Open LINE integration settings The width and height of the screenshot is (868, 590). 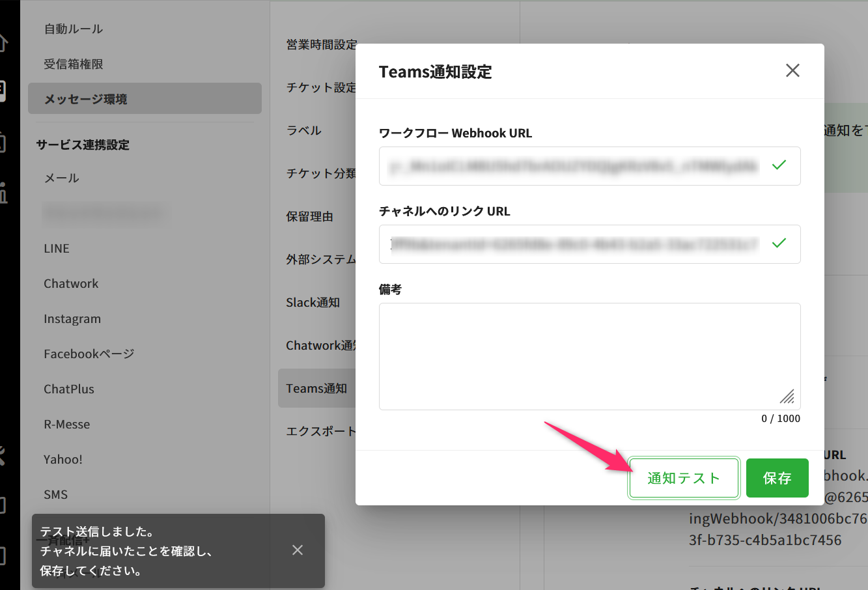[x=57, y=248]
